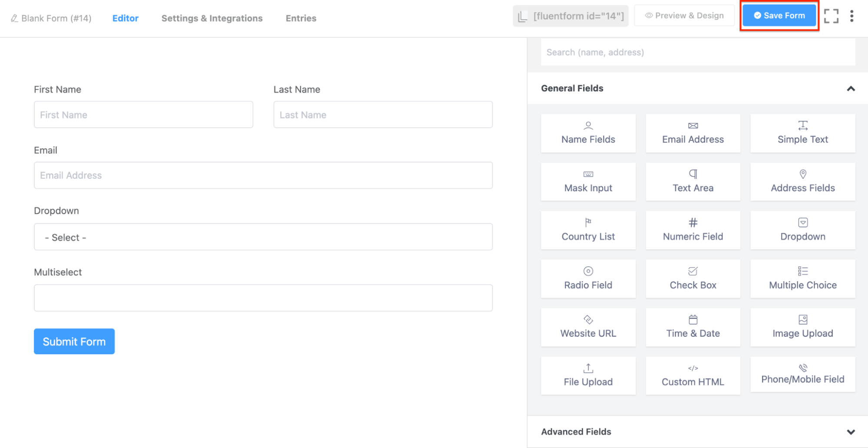This screenshot has width=868, height=448.
Task: Add an Email Address field
Action: pyautogui.click(x=693, y=133)
